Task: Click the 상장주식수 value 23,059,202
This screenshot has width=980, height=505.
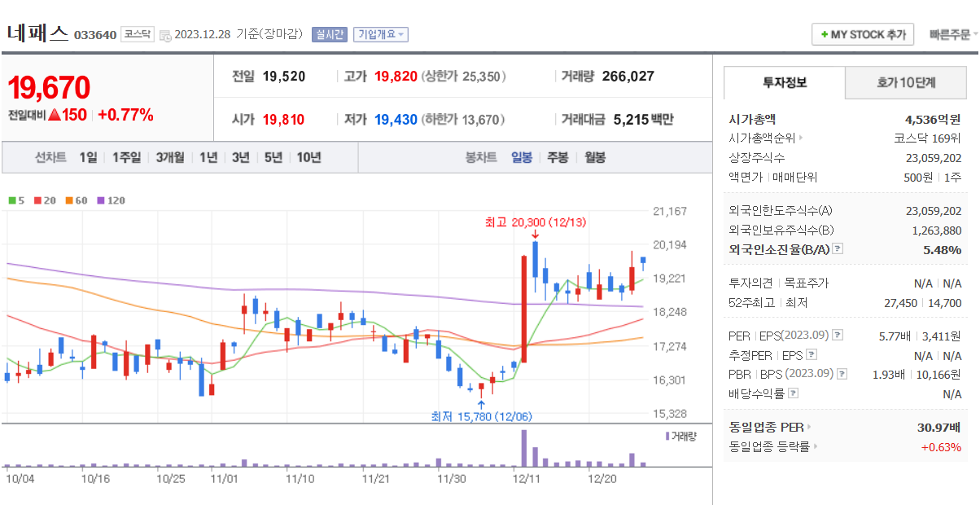Action: point(934,158)
